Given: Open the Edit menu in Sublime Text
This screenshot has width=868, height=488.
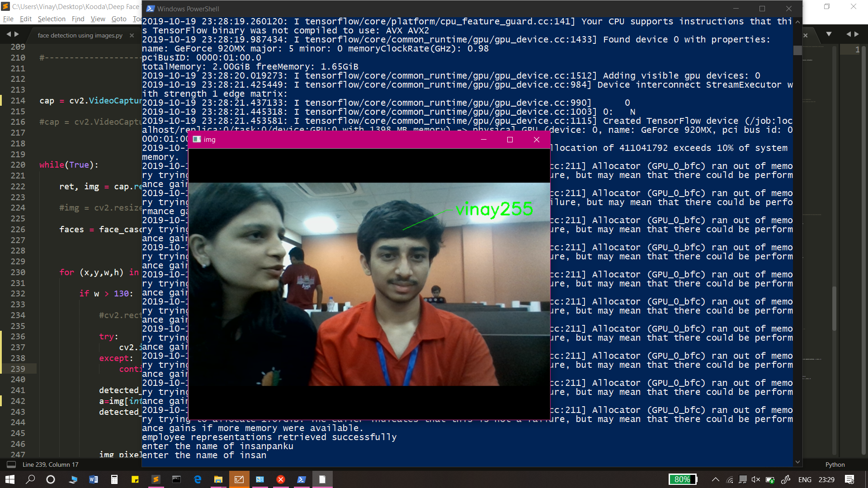Looking at the screenshot, I should (25, 19).
